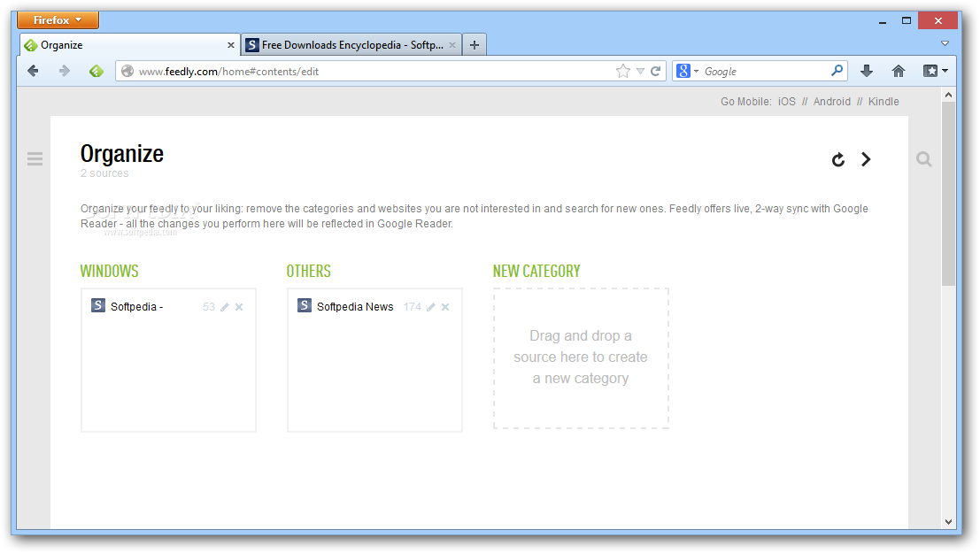Click the NEW CATEGORY heading
Viewport: 980px width, 553px height.
[x=536, y=271]
